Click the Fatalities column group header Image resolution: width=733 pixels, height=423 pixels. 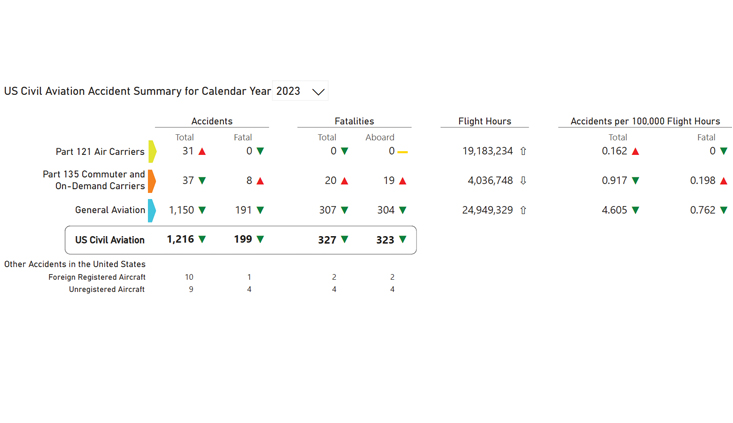pyautogui.click(x=354, y=121)
